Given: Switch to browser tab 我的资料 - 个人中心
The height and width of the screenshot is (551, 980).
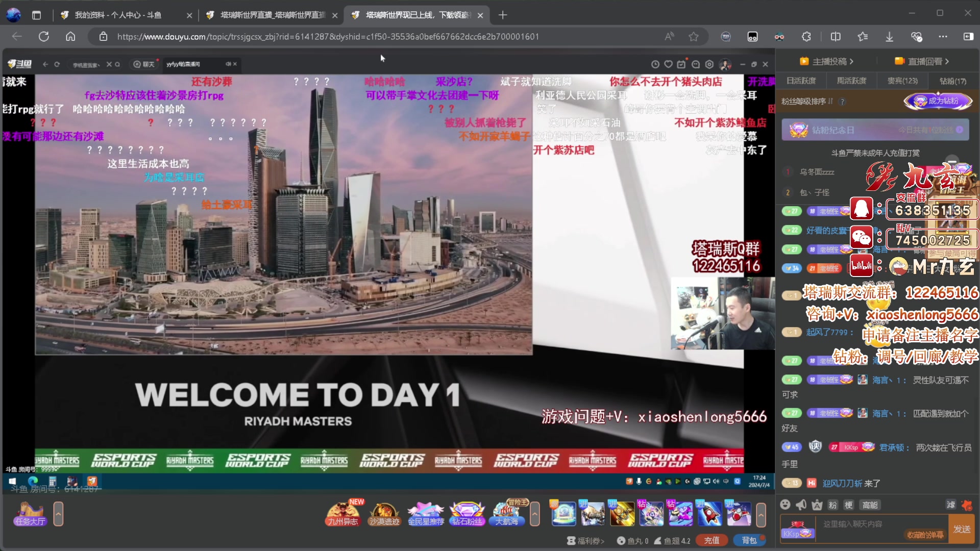Looking at the screenshot, I should pos(125,15).
